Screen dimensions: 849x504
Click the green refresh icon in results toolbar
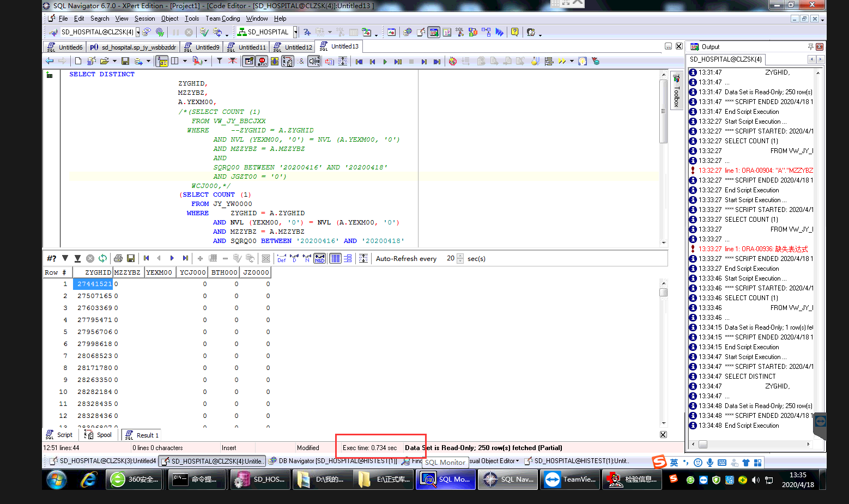coord(102,258)
